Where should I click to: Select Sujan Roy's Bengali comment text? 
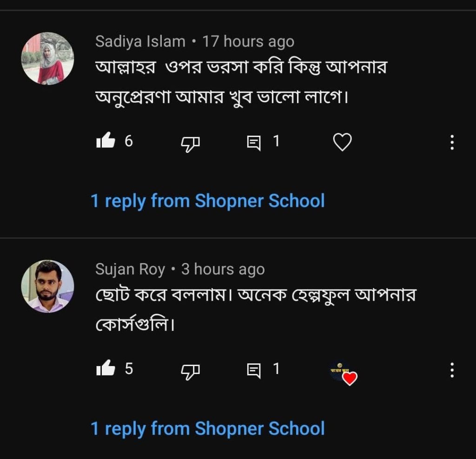(256, 309)
